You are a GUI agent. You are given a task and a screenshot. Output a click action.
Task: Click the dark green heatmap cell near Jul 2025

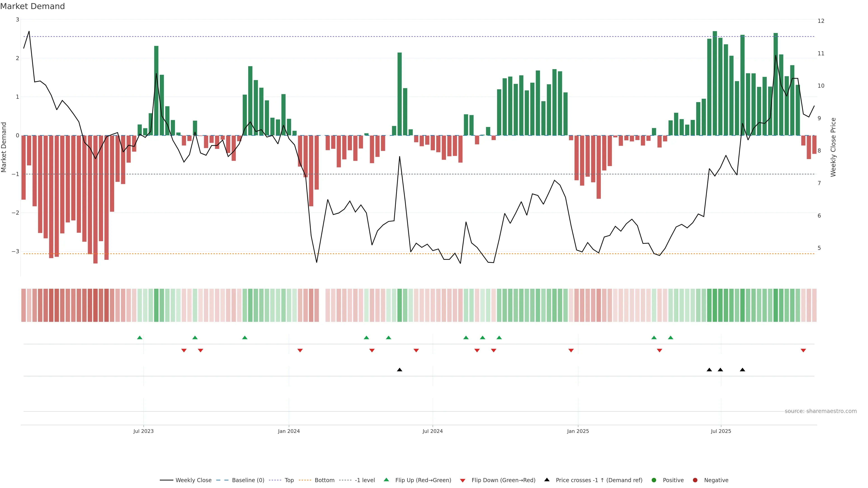[x=715, y=305]
